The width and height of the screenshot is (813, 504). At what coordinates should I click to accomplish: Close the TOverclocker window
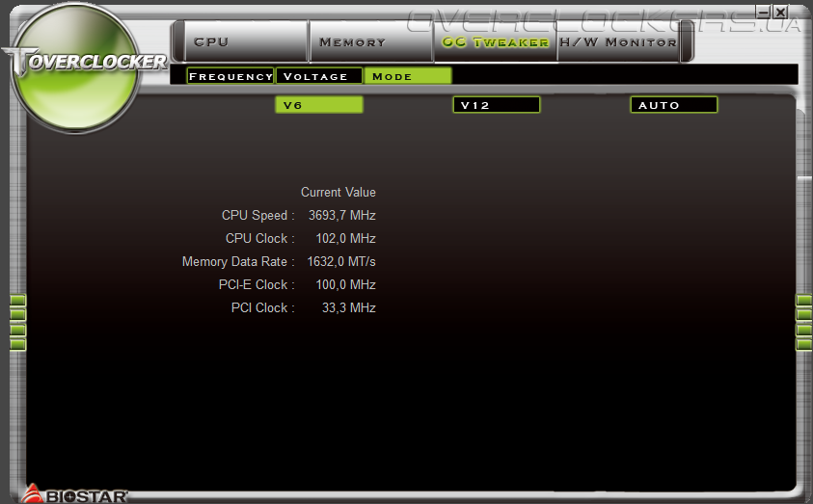(x=780, y=12)
